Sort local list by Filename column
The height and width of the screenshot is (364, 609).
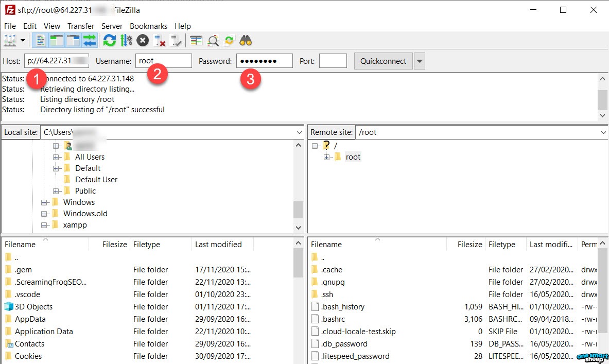(x=45, y=245)
